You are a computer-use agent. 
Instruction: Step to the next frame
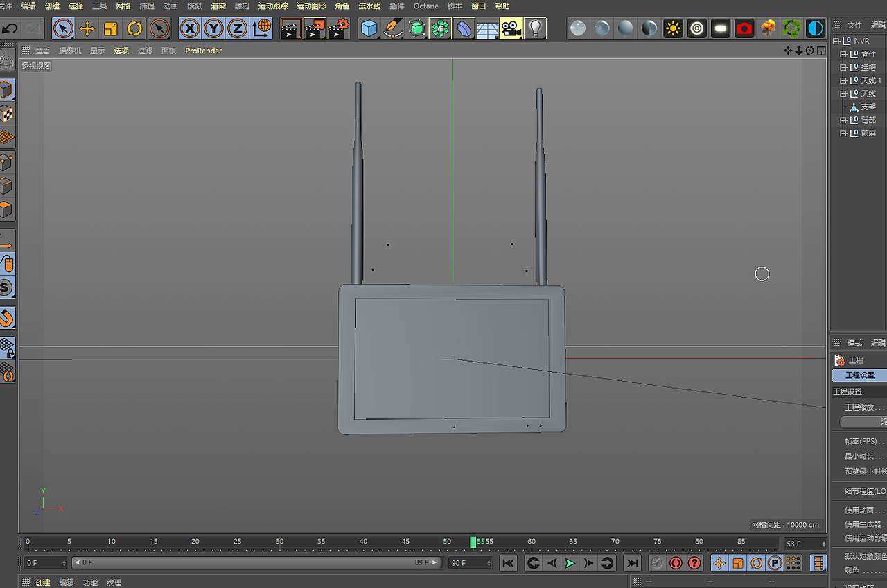pyautogui.click(x=588, y=563)
